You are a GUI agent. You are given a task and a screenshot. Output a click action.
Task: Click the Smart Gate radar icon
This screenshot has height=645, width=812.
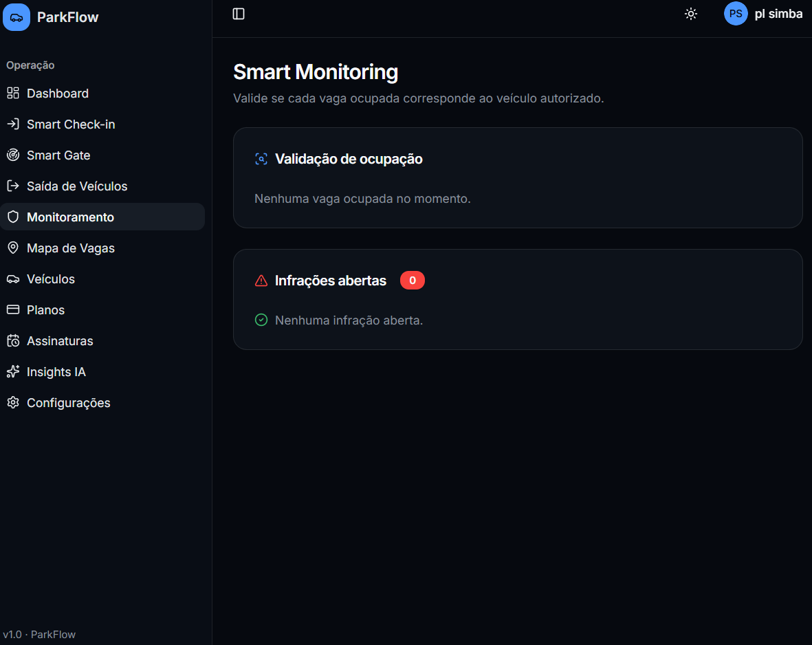click(13, 155)
